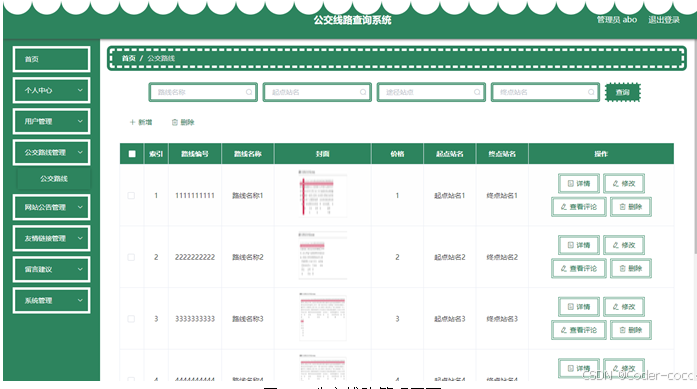The height and width of the screenshot is (389, 697).
Task: Edit route 2222222222 with 修改
Action: coord(624,245)
